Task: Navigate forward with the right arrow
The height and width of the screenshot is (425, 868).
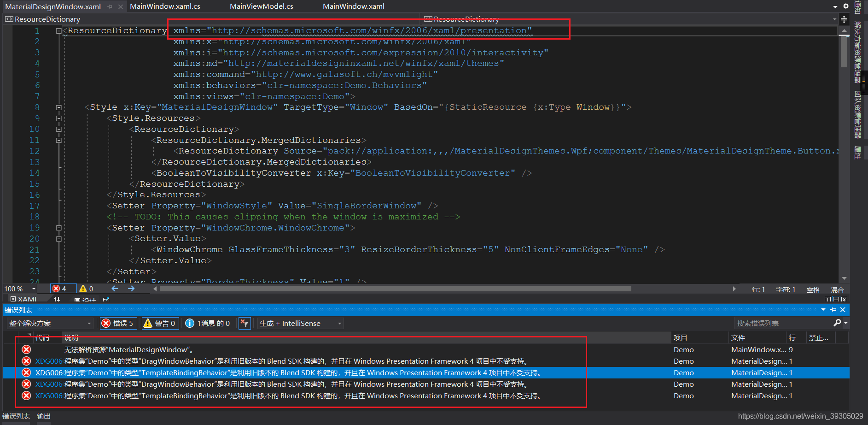Action: pyautogui.click(x=131, y=289)
